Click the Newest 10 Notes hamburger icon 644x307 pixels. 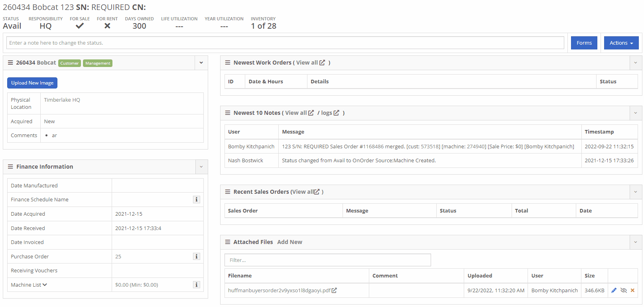[x=228, y=113]
